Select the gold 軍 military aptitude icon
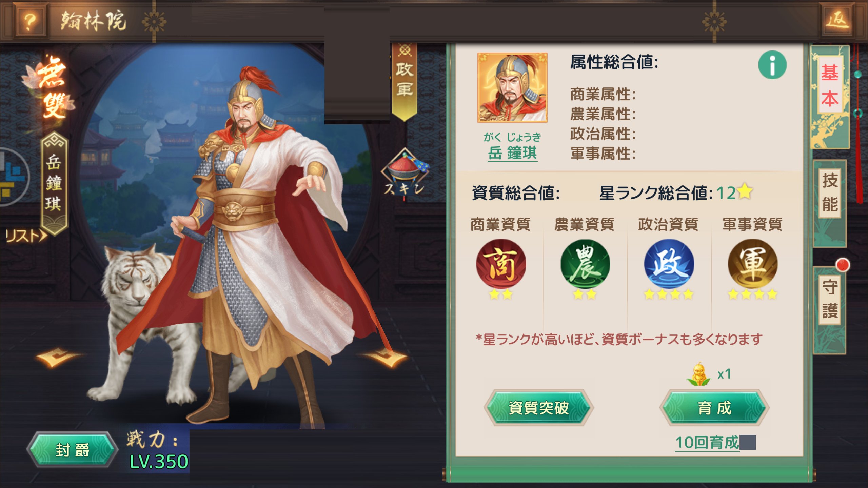The image size is (868, 488). click(x=753, y=264)
